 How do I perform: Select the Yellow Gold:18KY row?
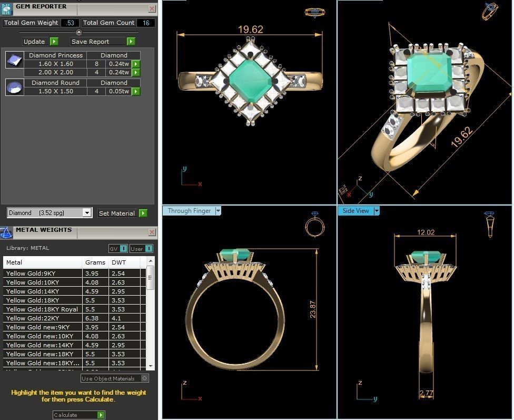click(74, 300)
